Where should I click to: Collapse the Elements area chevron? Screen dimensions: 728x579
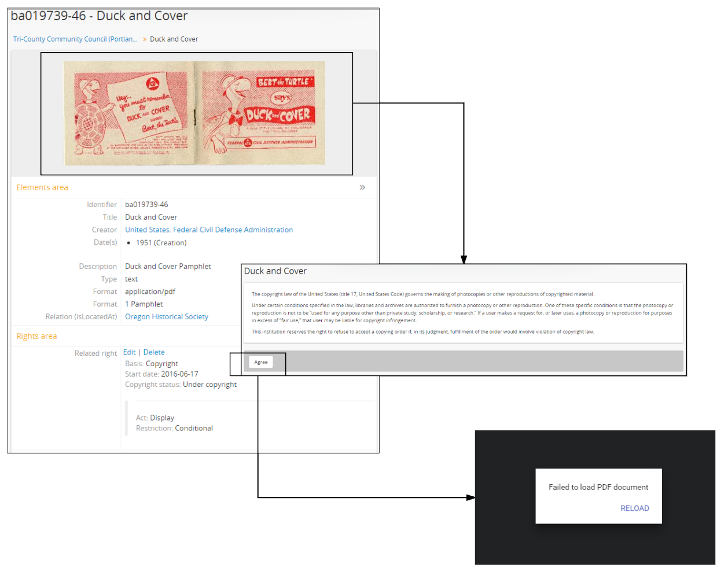tap(362, 187)
